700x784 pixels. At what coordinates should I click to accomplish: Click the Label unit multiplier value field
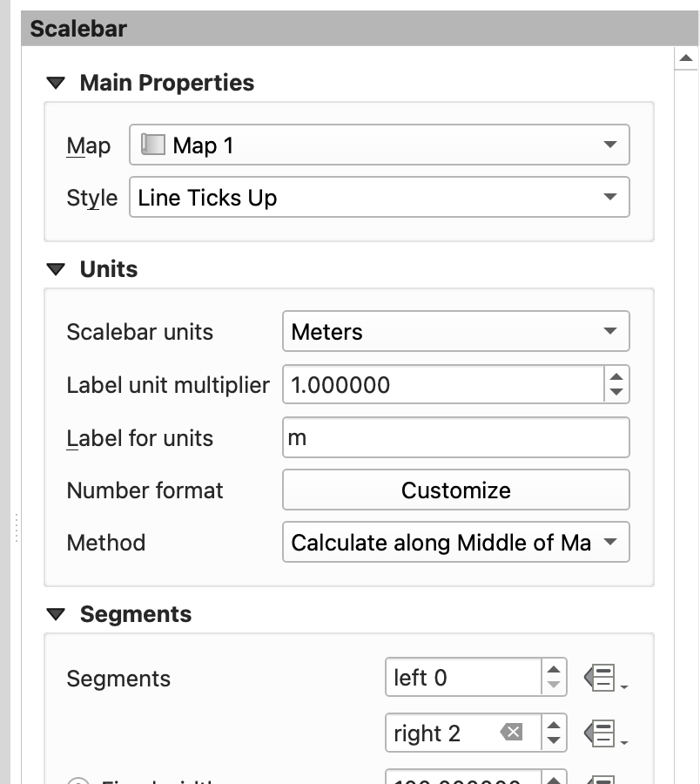pos(442,385)
